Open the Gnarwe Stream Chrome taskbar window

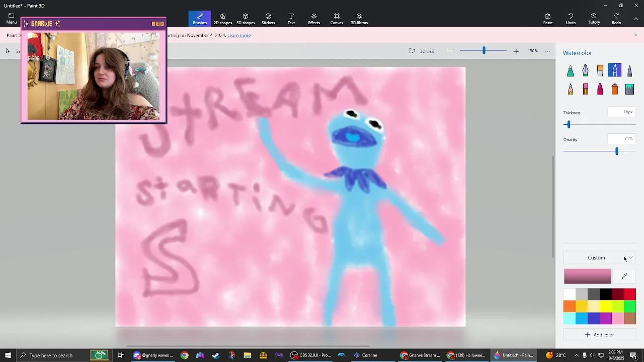420,355
